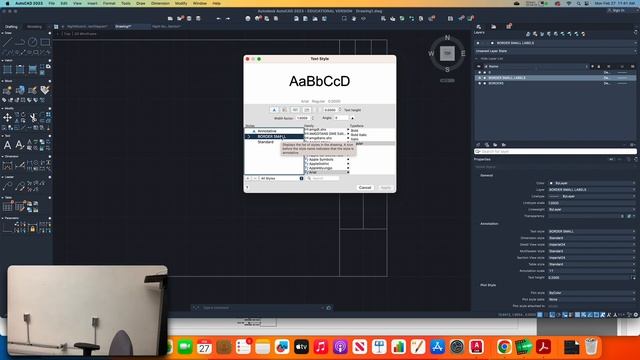The image size is (640, 360).
Task: Open Google Chrome from the Dock
Action: [x=504, y=347]
